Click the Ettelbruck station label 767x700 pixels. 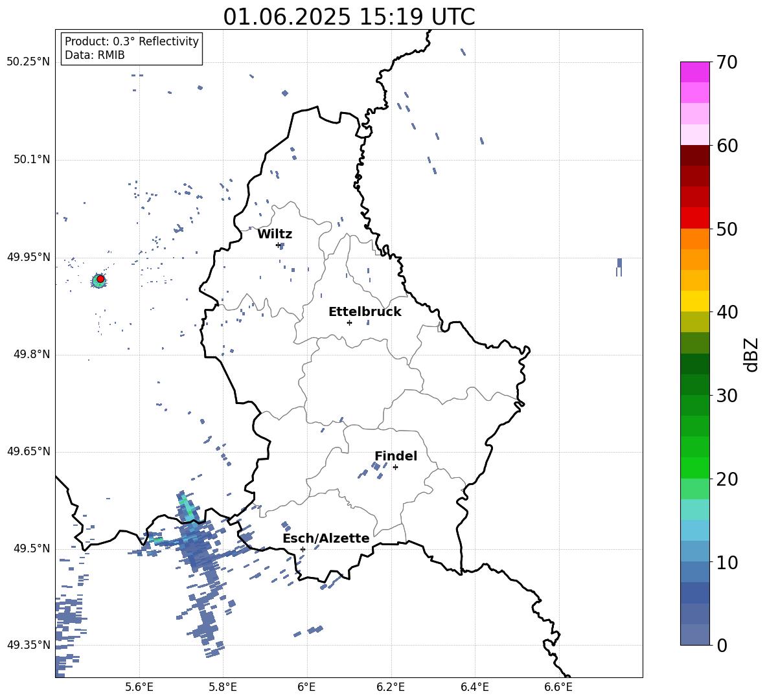365,312
